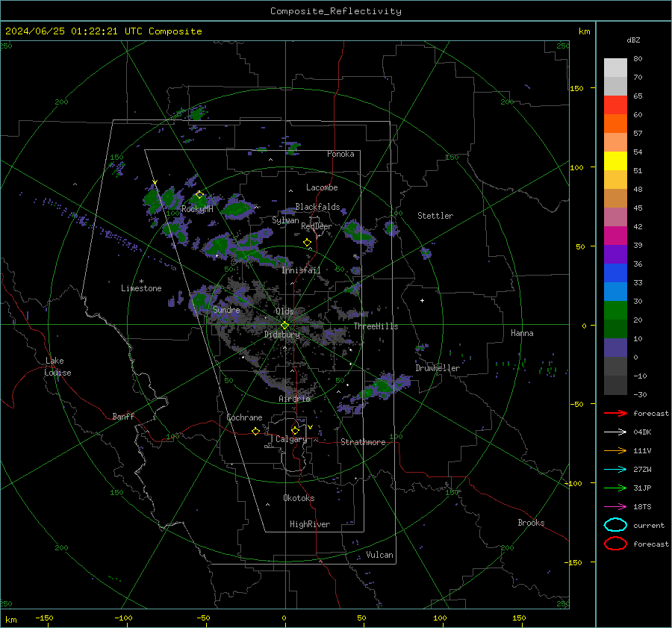The height and width of the screenshot is (628, 672).
Task: Click the RedDeer city label
Action: [x=317, y=226]
